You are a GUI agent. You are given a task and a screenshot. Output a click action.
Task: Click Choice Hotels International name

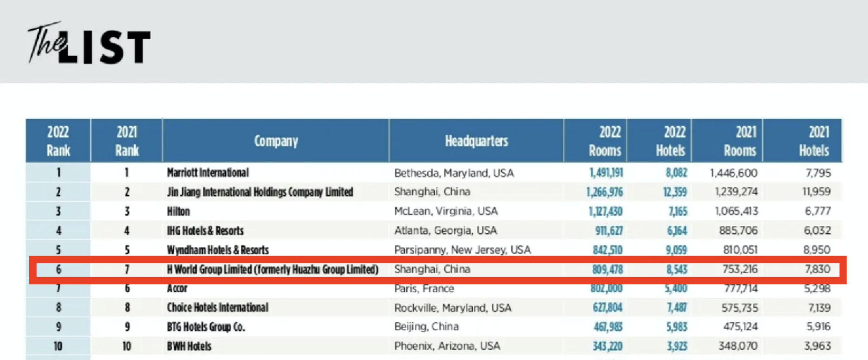click(x=217, y=308)
